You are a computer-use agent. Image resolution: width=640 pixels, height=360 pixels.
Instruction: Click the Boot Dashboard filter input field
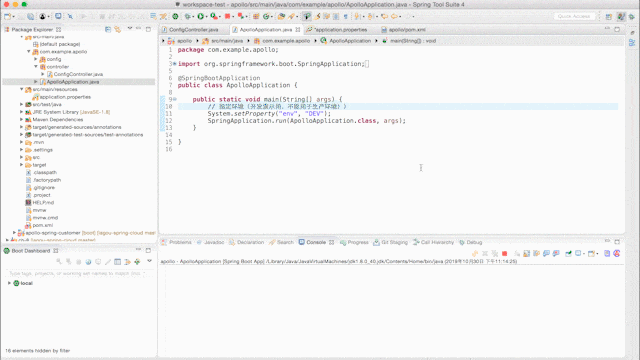coord(80,273)
